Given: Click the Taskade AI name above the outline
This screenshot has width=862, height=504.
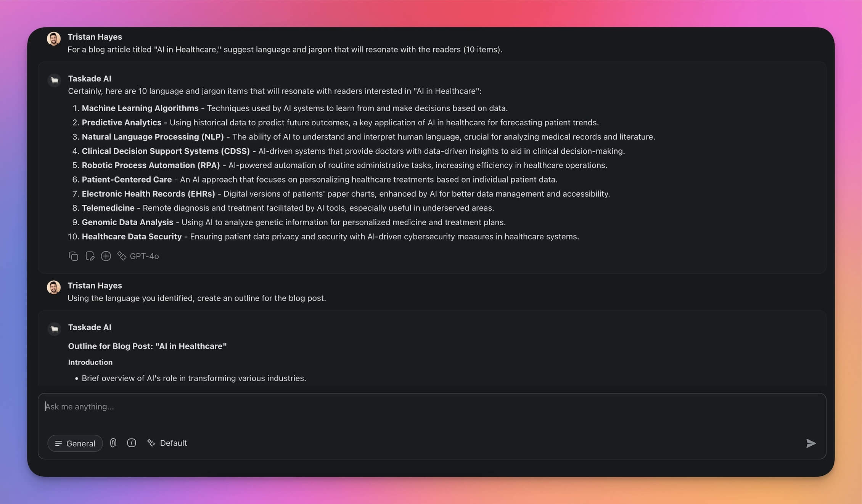Looking at the screenshot, I should (x=90, y=327).
